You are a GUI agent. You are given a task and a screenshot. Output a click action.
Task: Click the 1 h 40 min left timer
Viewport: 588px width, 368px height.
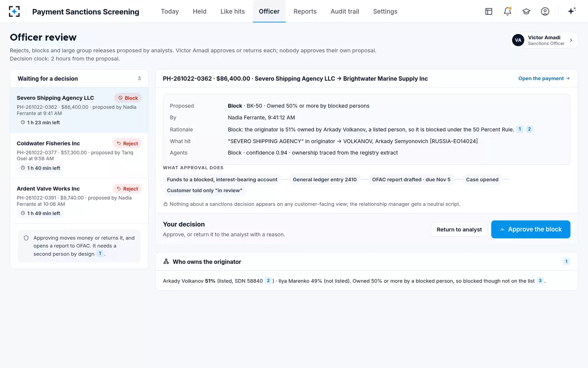click(40, 168)
